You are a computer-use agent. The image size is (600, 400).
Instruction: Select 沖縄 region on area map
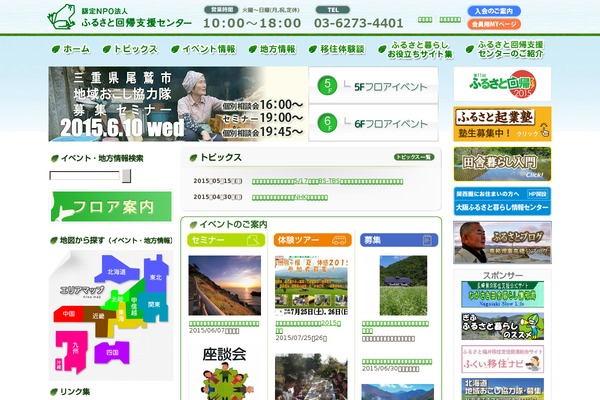click(59, 364)
